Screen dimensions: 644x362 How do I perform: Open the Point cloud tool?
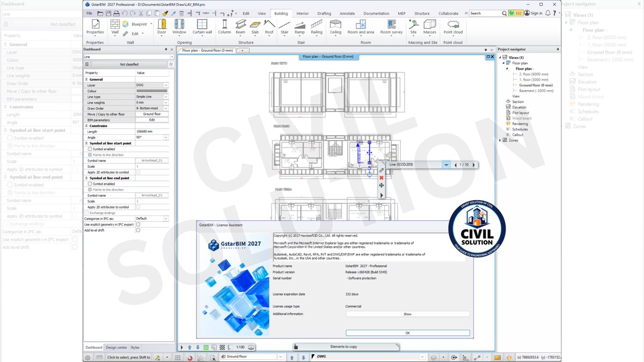(453, 27)
